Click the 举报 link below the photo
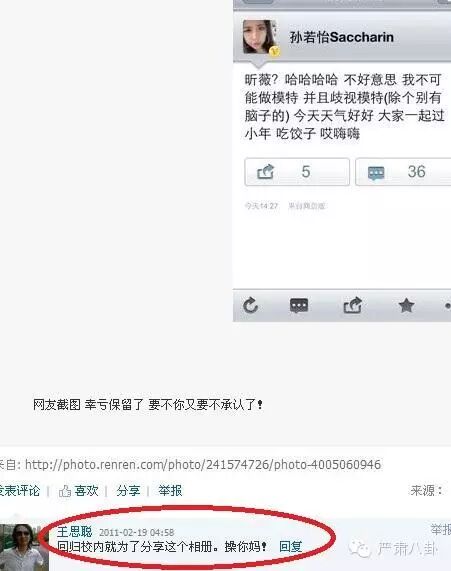Image resolution: width=451 pixels, height=571 pixels. 170,491
